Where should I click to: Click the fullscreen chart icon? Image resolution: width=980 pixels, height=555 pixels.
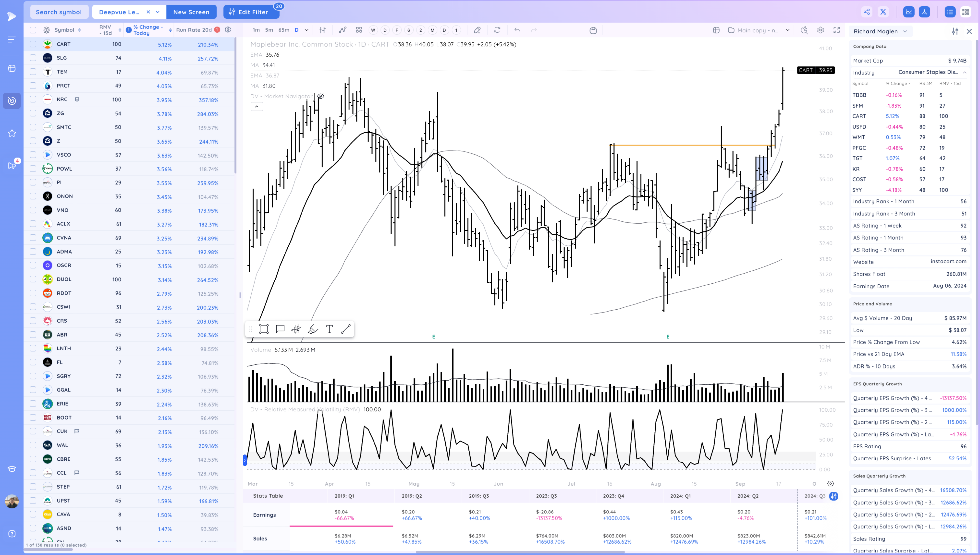click(836, 30)
